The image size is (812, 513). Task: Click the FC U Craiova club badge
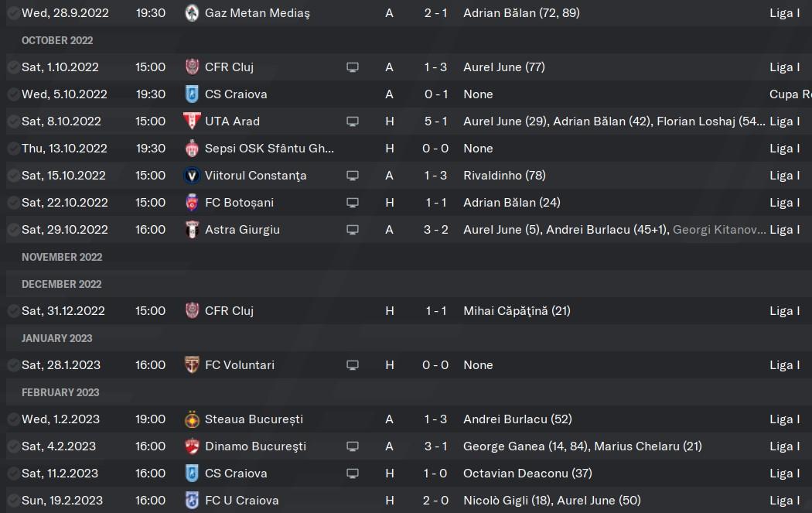[192, 501]
